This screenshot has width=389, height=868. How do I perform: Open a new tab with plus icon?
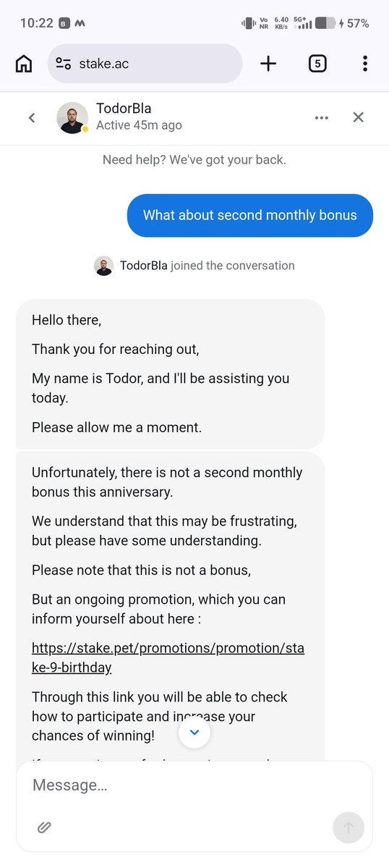[x=268, y=64]
